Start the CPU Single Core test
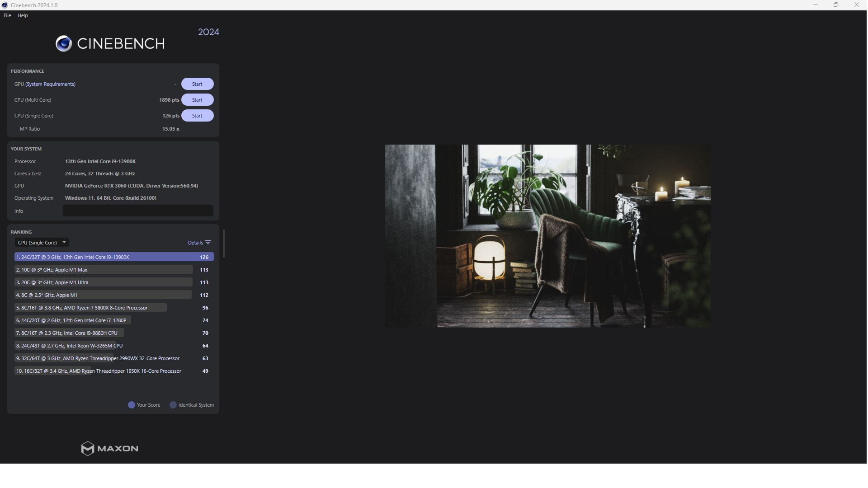Screen dimensions: 868x488 point(197,116)
